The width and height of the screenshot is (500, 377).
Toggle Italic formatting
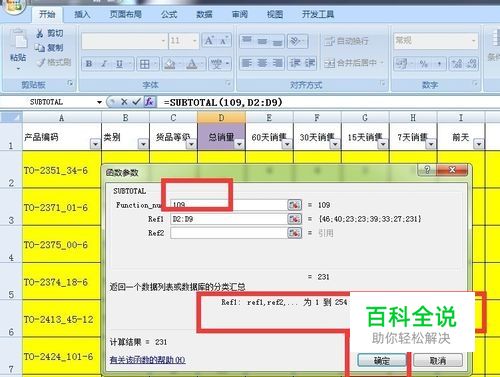pos(104,63)
